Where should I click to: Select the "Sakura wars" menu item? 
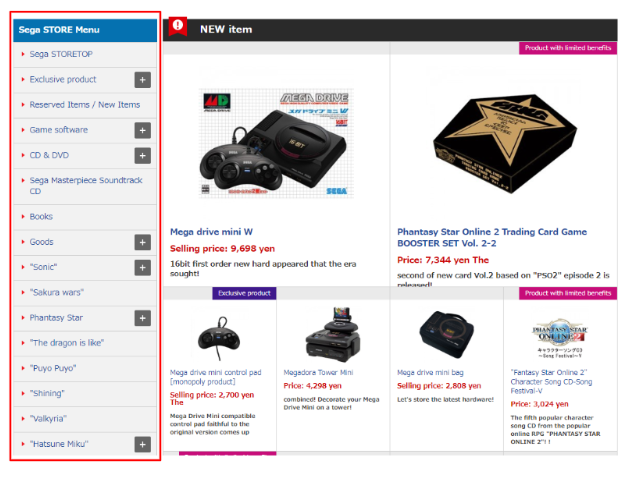[57, 292]
